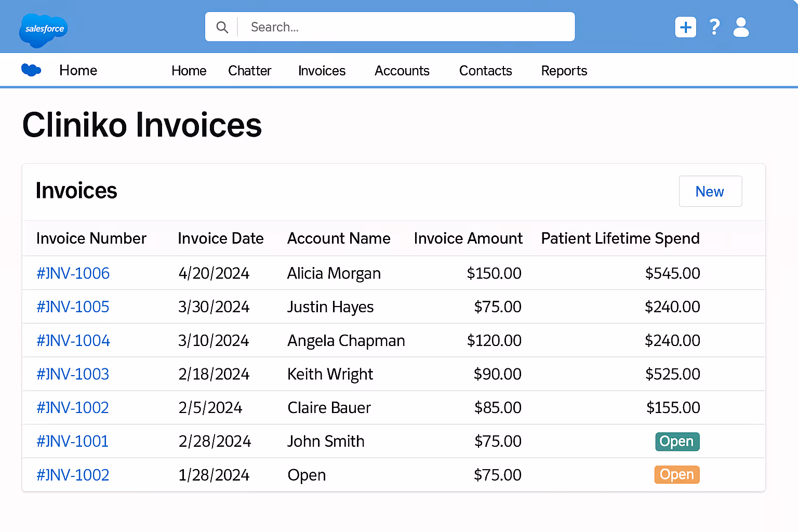
Task: Open the Reports tab
Action: pos(564,71)
